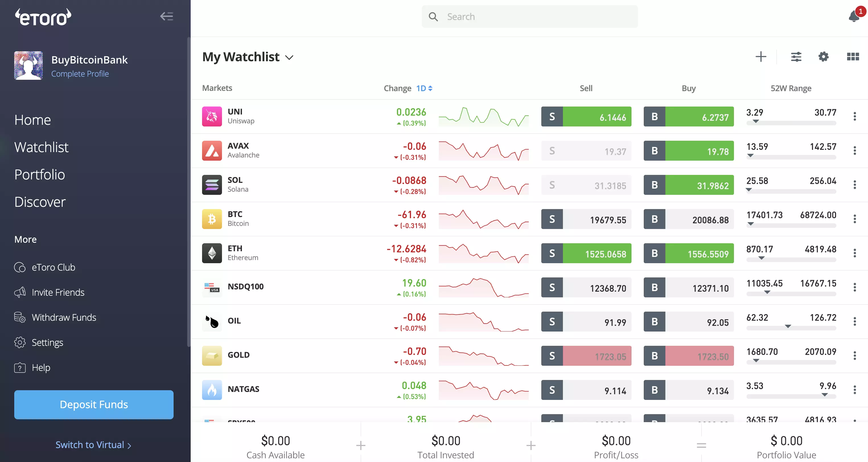This screenshot has width=868, height=462.
Task: Buy AVAX at 19.78
Action: point(689,150)
